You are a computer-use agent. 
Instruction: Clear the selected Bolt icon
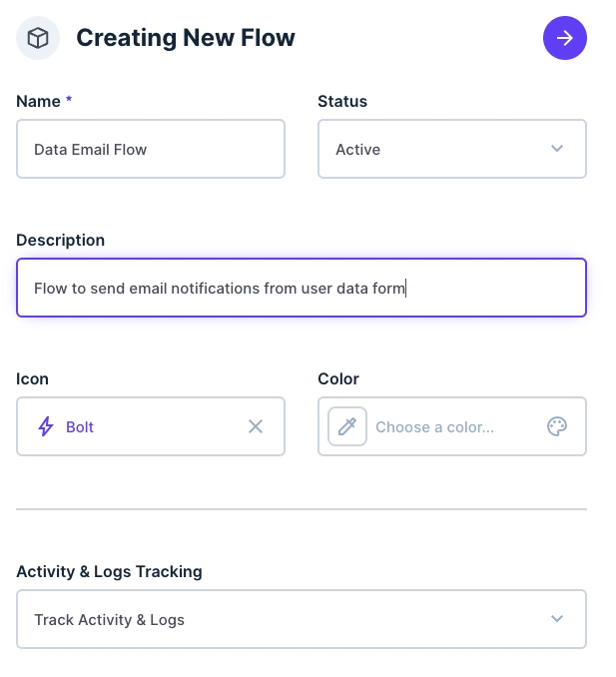tap(256, 426)
